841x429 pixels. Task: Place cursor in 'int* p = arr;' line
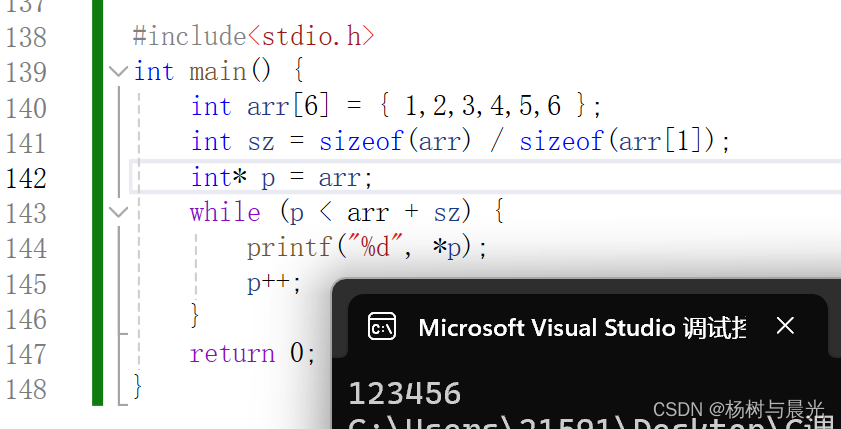[282, 177]
